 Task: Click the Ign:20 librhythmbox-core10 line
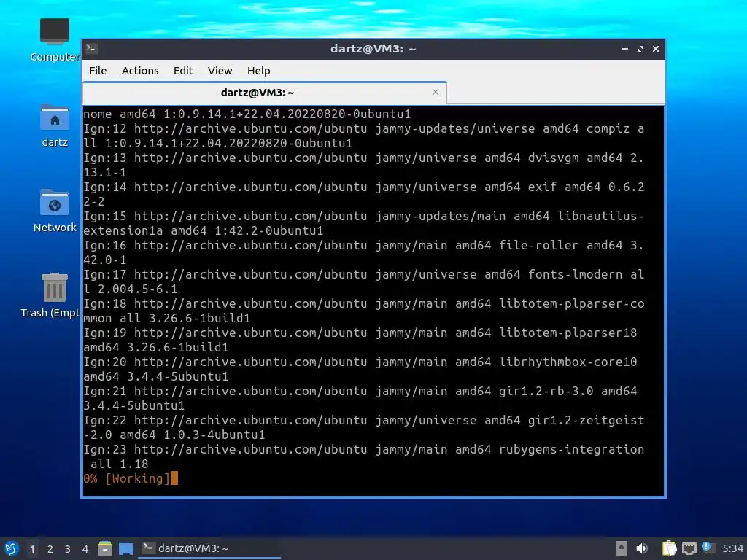(360, 368)
